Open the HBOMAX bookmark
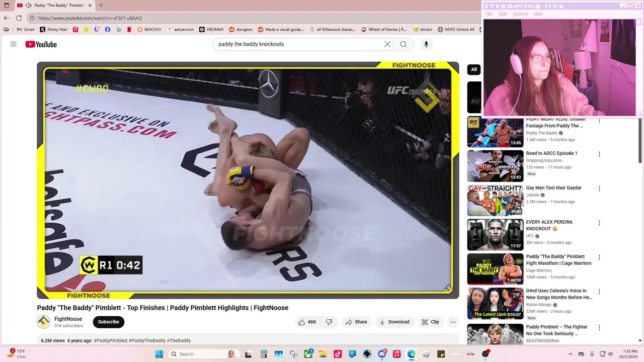 point(211,30)
